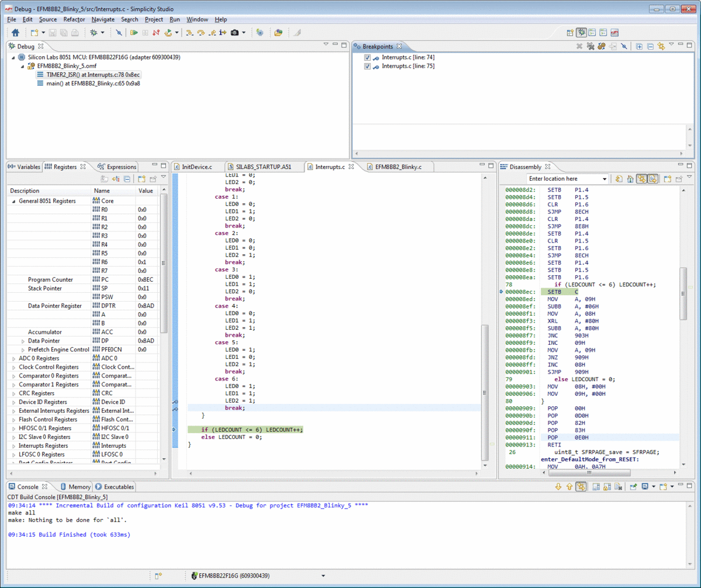Click the Home icon in main toolbar
701x588 pixels.
click(x=16, y=33)
